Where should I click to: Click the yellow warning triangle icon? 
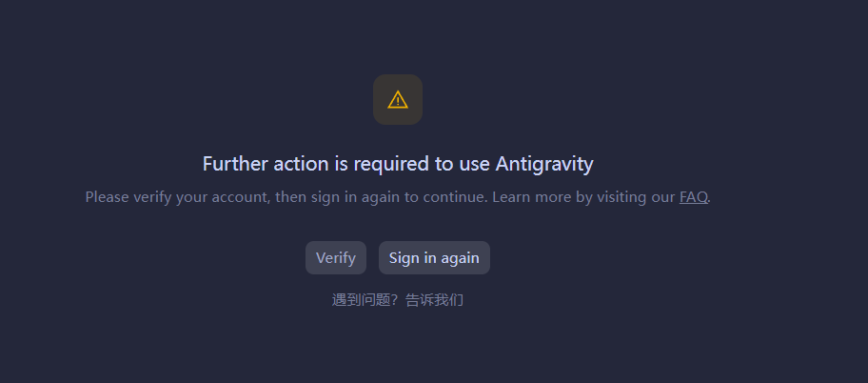[398, 100]
